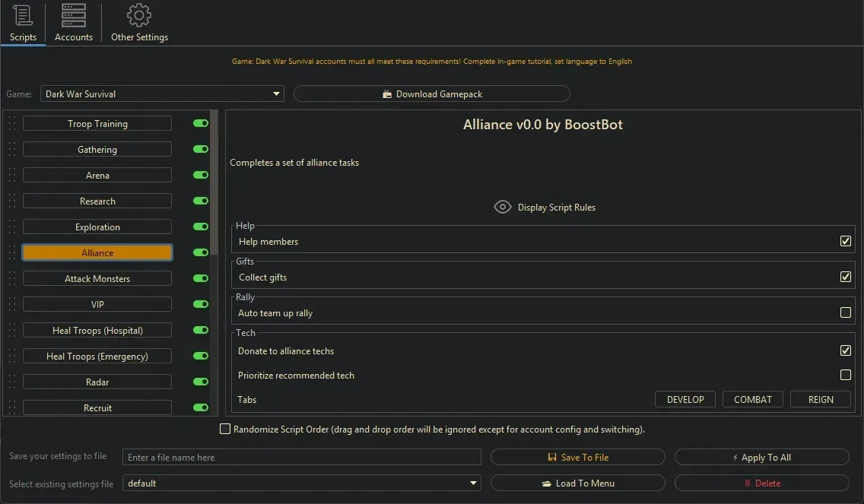Screen dimensions: 864x504
Task: Select the Gathering script
Action: point(97,149)
